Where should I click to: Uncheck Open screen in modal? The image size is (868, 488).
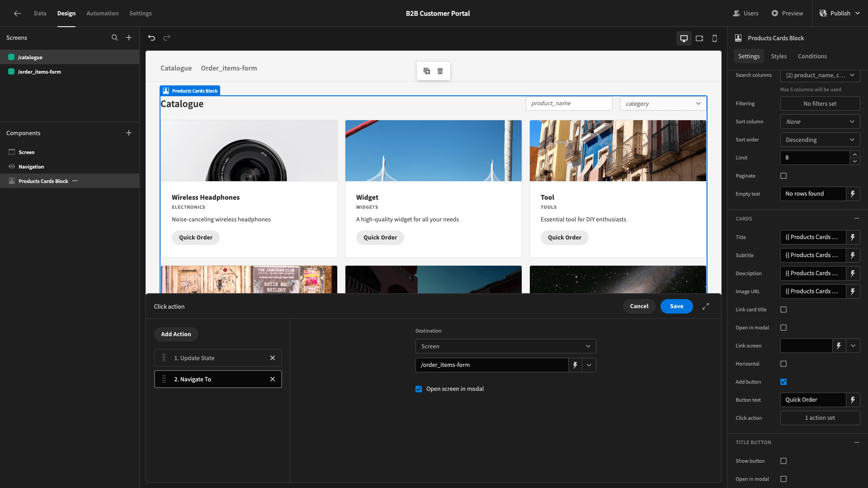pyautogui.click(x=419, y=389)
